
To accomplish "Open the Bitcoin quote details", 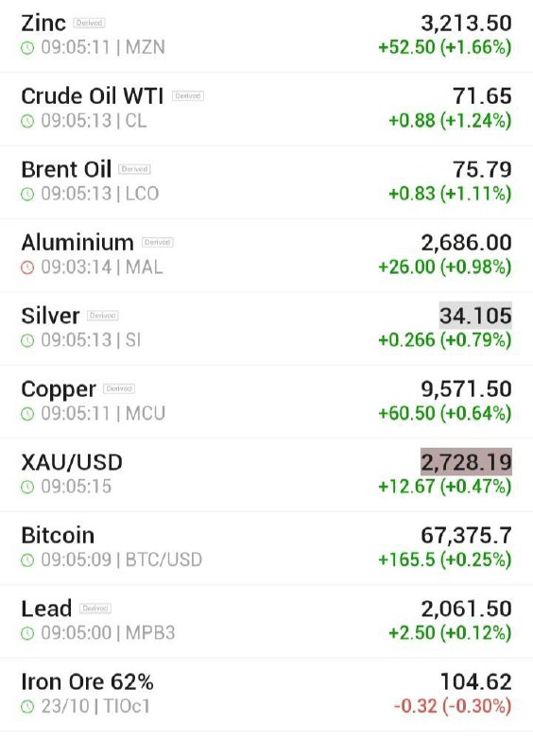I will pos(266,548).
